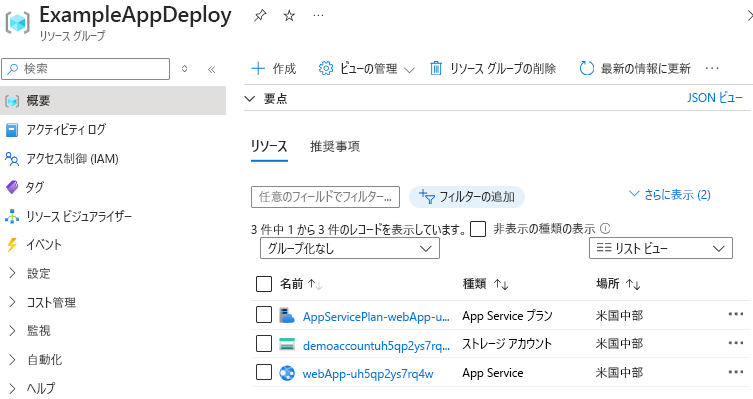Open the リスト ビュー dropdown
Image resolution: width=753 pixels, height=399 pixels.
pyautogui.click(x=661, y=248)
